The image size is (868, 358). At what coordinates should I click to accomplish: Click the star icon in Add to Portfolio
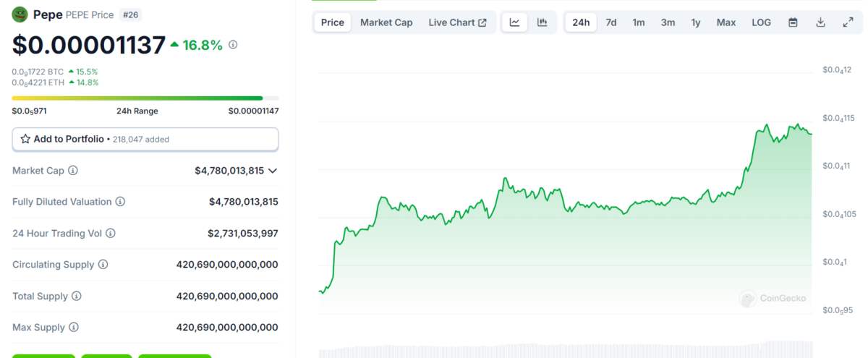25,139
